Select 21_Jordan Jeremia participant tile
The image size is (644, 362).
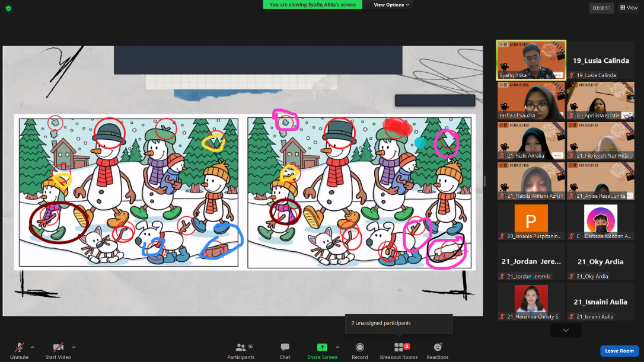coord(531,261)
